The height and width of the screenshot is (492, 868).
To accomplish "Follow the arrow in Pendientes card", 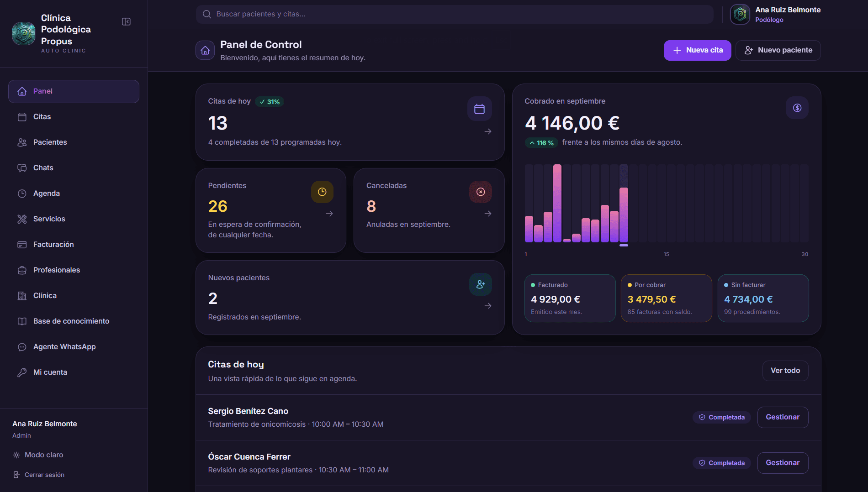I will pos(329,214).
